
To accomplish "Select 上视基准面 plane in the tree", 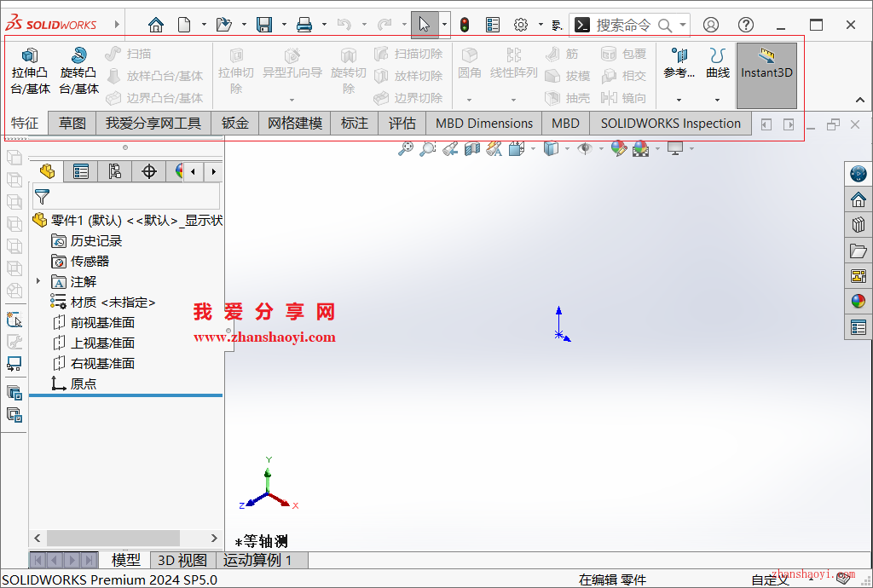I will [94, 343].
